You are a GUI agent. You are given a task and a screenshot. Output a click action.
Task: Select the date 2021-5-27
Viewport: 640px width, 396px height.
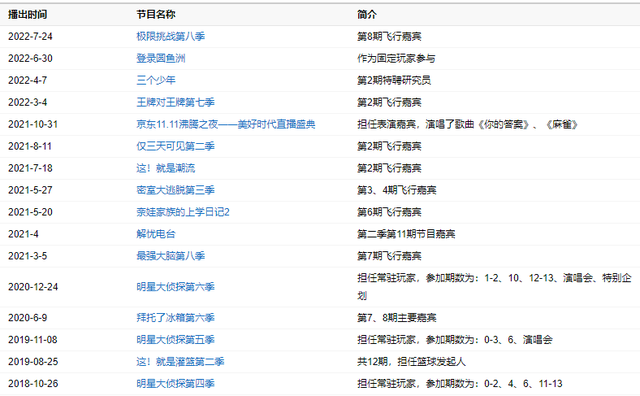pyautogui.click(x=30, y=191)
